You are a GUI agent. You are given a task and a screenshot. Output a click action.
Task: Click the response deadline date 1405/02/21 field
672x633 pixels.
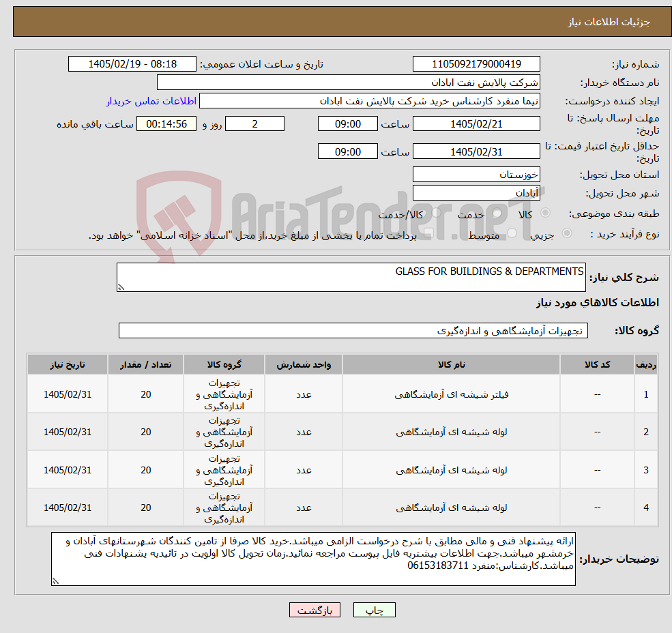tap(476, 124)
